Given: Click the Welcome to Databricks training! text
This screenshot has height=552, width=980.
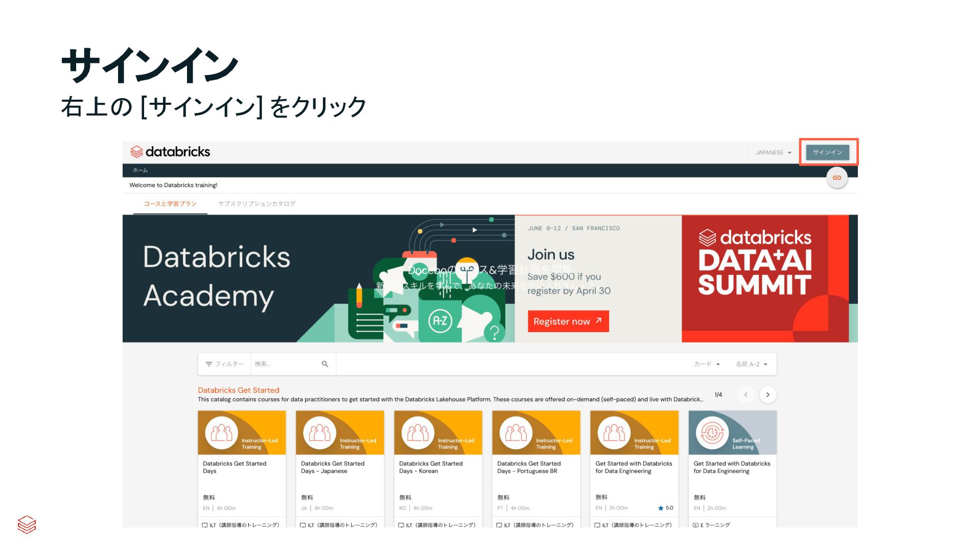Looking at the screenshot, I should 173,185.
